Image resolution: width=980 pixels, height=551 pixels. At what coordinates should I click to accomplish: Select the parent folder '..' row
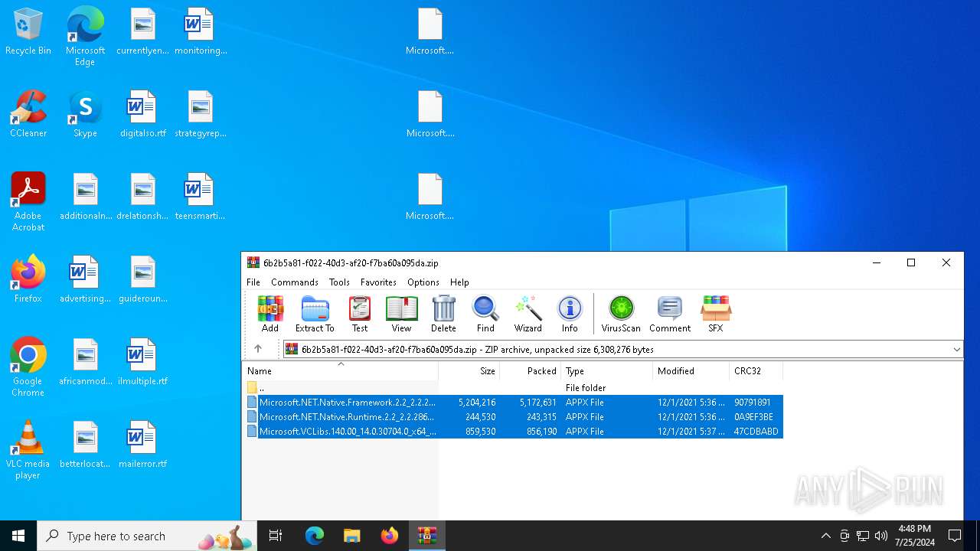pos(513,388)
